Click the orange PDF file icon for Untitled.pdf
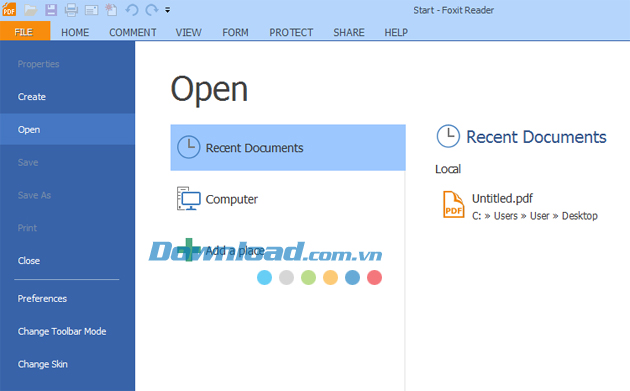Screen dimensions: 630x391 click(454, 205)
